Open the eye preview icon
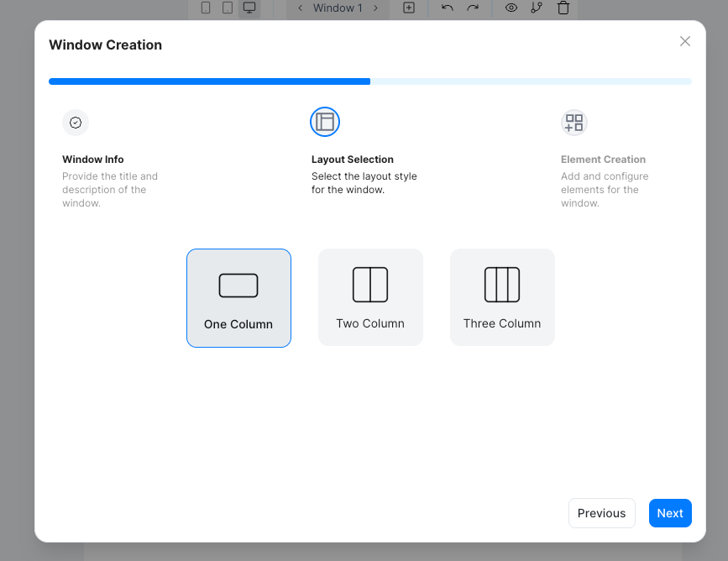 511,8
